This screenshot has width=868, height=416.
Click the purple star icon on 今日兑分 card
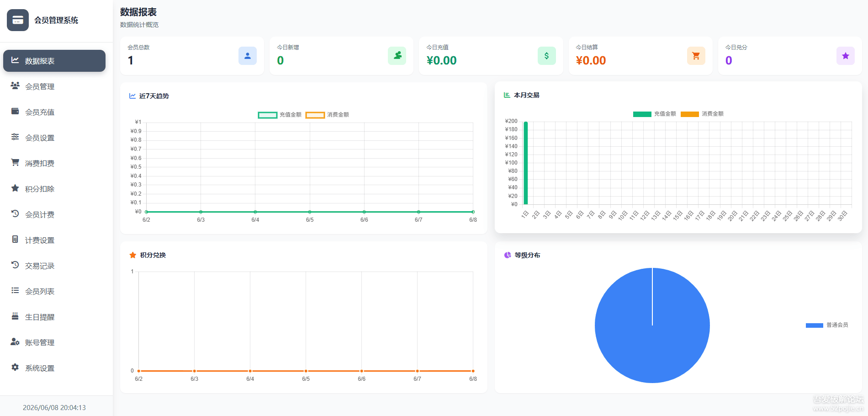pyautogui.click(x=846, y=56)
